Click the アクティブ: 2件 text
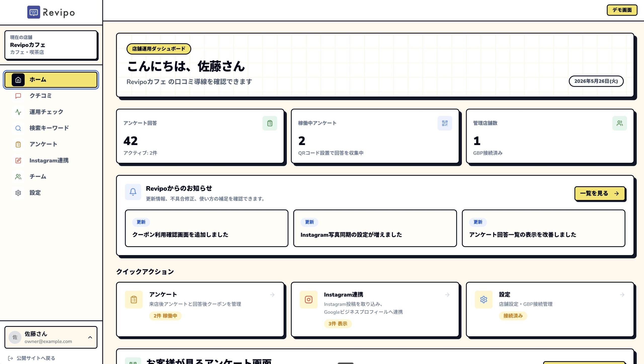The width and height of the screenshot is (644, 364). click(140, 153)
